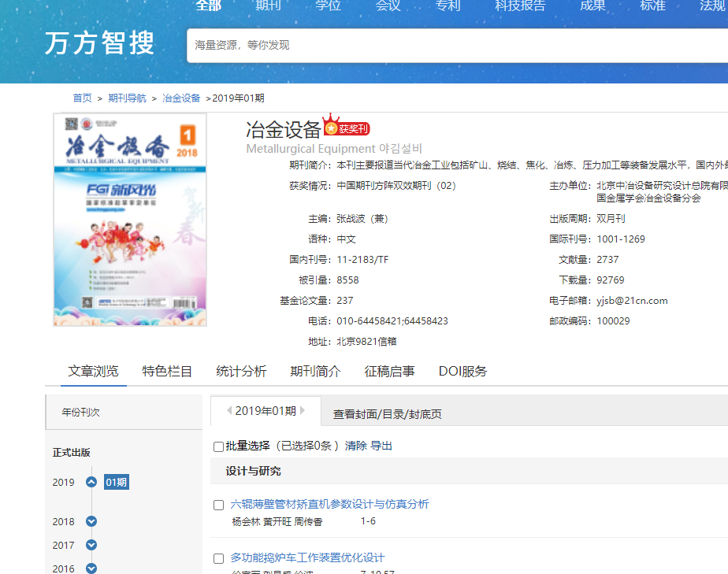Expand the 2018 year issue list

pos(91,521)
